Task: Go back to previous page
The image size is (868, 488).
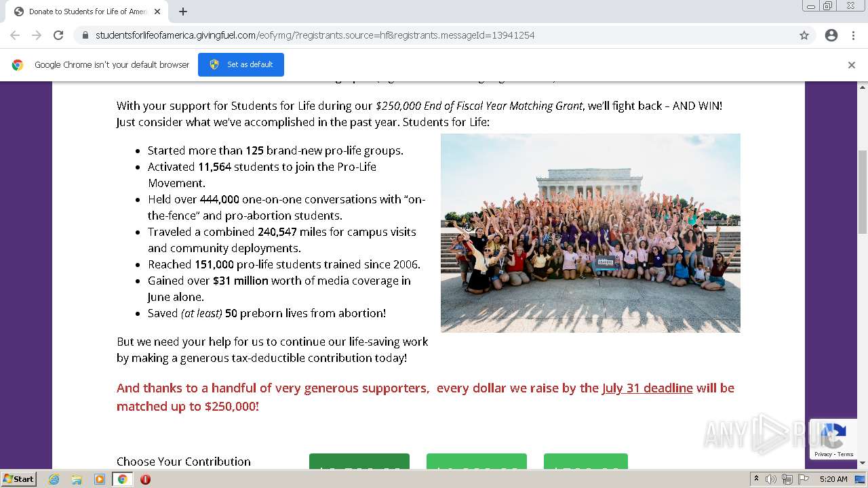Action: point(15,35)
